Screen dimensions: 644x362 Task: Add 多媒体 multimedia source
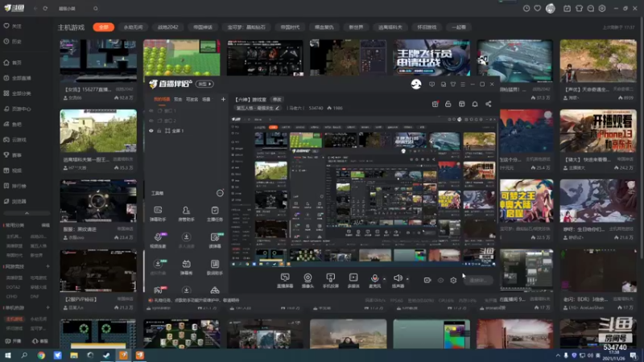click(353, 280)
